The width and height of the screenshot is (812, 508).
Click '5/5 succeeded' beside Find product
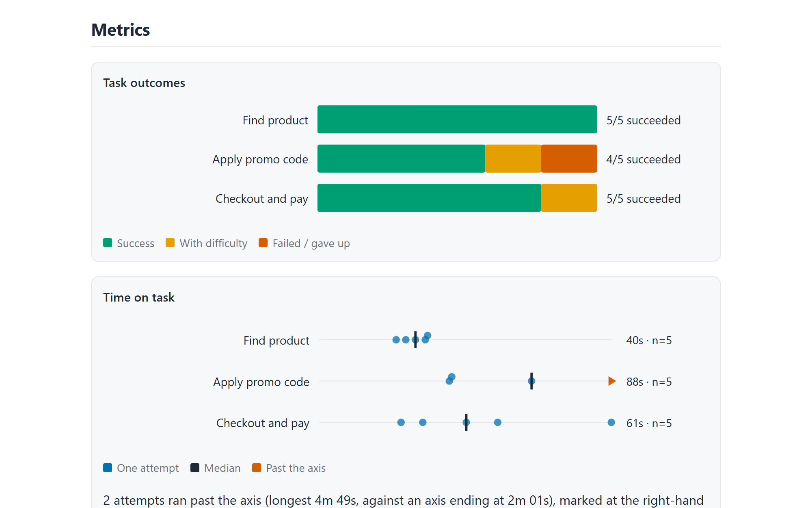click(x=644, y=120)
